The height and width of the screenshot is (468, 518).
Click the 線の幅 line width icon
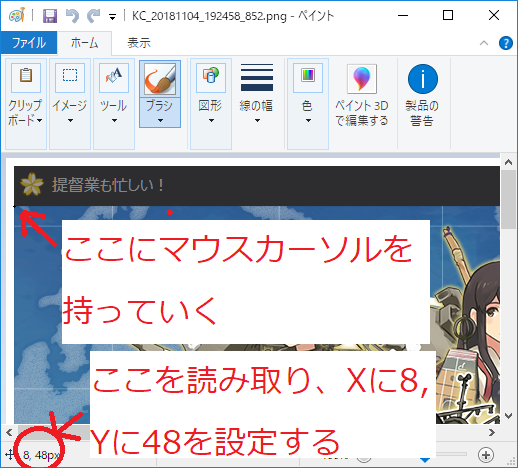(x=257, y=78)
